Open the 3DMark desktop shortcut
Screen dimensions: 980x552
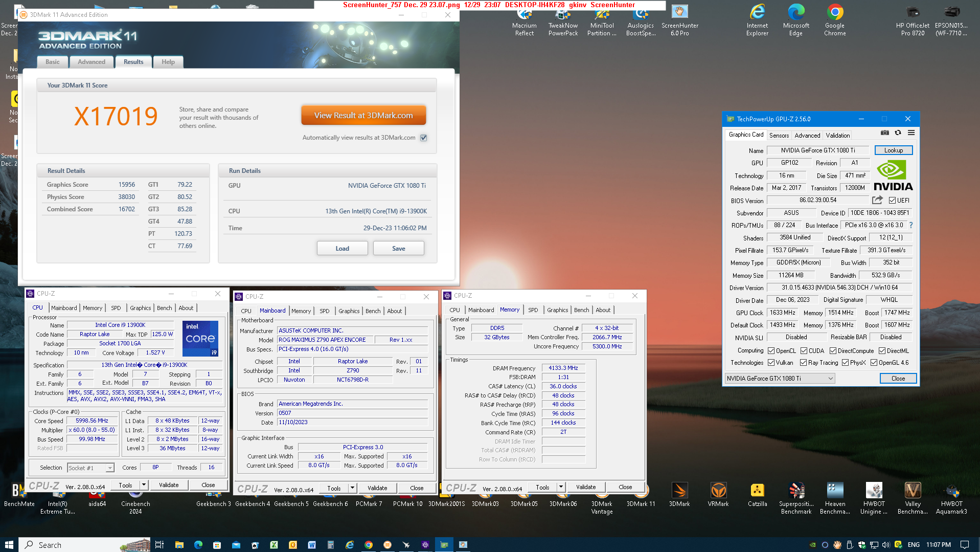679,495
